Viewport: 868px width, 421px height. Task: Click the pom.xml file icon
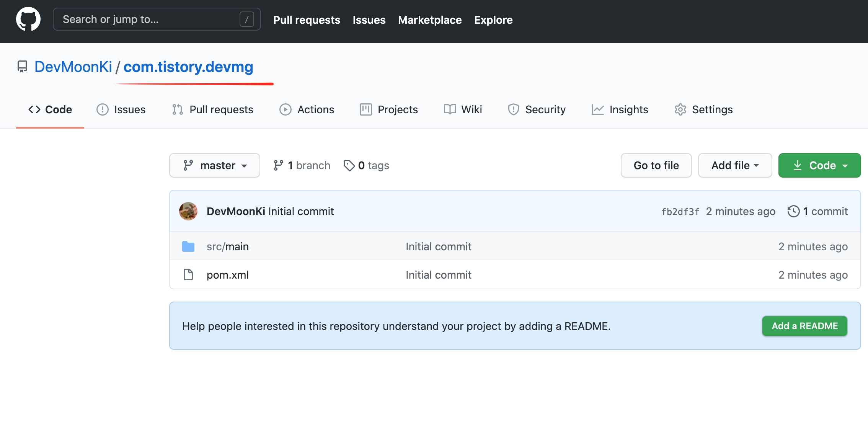188,275
